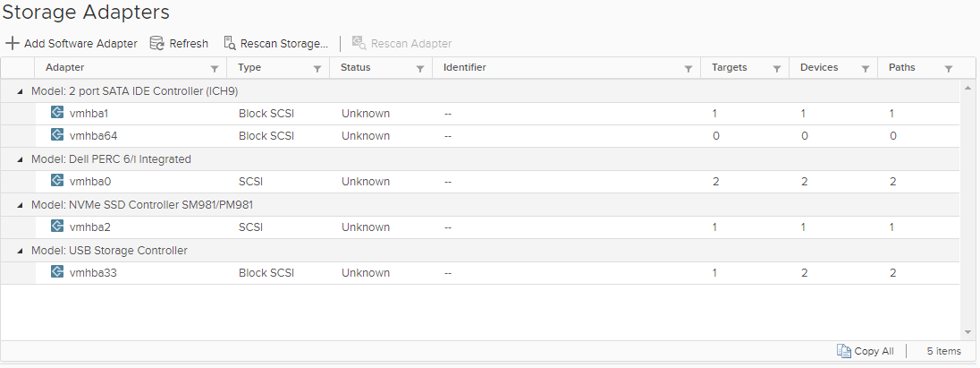The height and width of the screenshot is (368, 980).
Task: Open the Identifier column filter
Action: click(689, 68)
